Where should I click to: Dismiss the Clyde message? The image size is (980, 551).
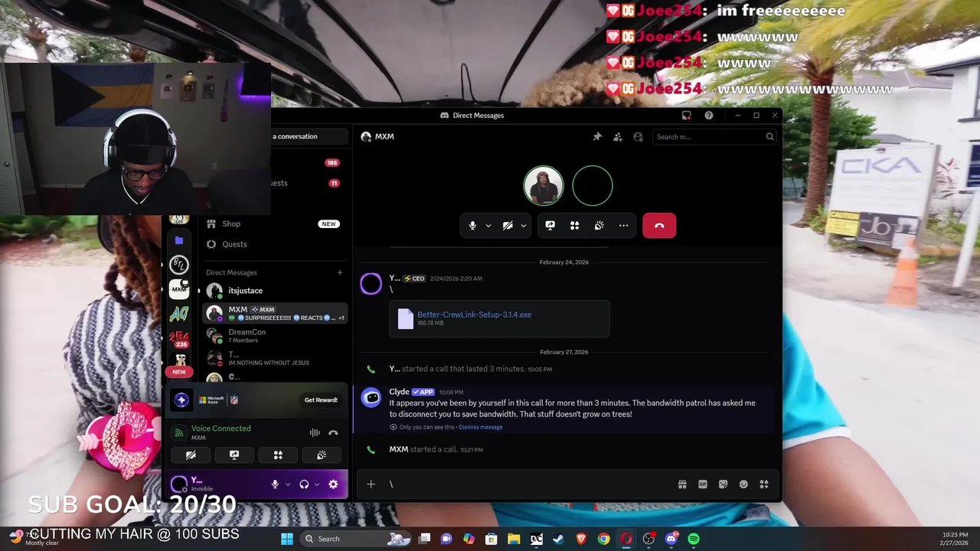[x=481, y=427]
